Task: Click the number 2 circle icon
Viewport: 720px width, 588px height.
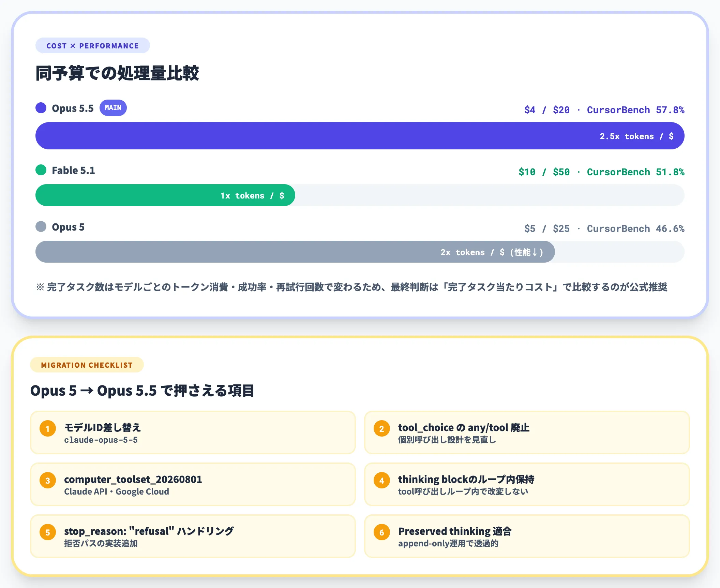Action: (x=382, y=429)
